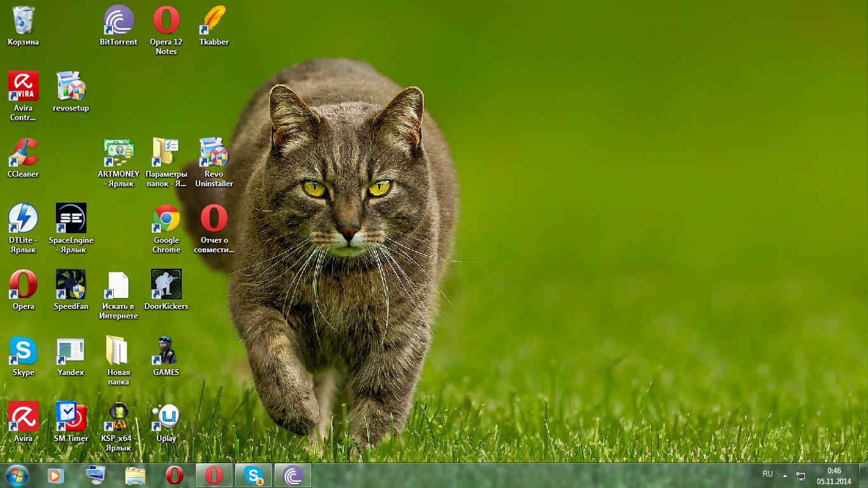Click the KSP_x64 - Ярлык shortcut
This screenshot has height=488, width=868.
[118, 427]
